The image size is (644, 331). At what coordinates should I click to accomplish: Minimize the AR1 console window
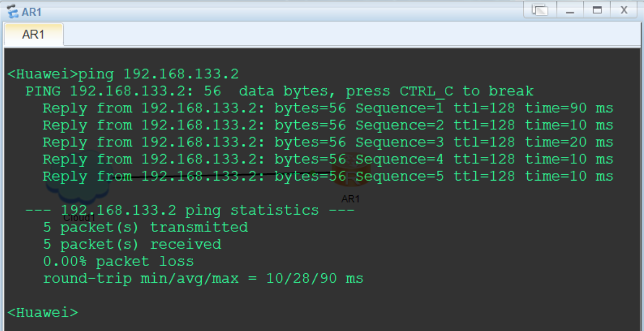tap(570, 10)
